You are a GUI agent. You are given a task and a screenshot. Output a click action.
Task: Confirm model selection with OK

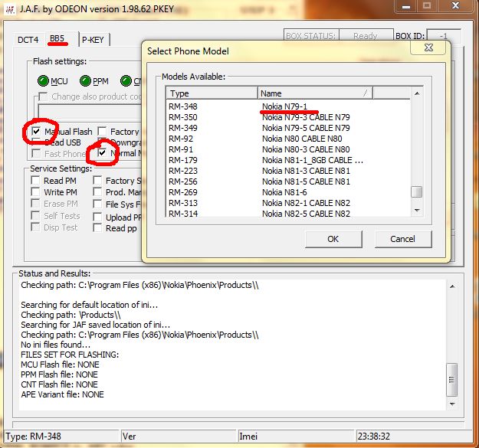coord(333,238)
